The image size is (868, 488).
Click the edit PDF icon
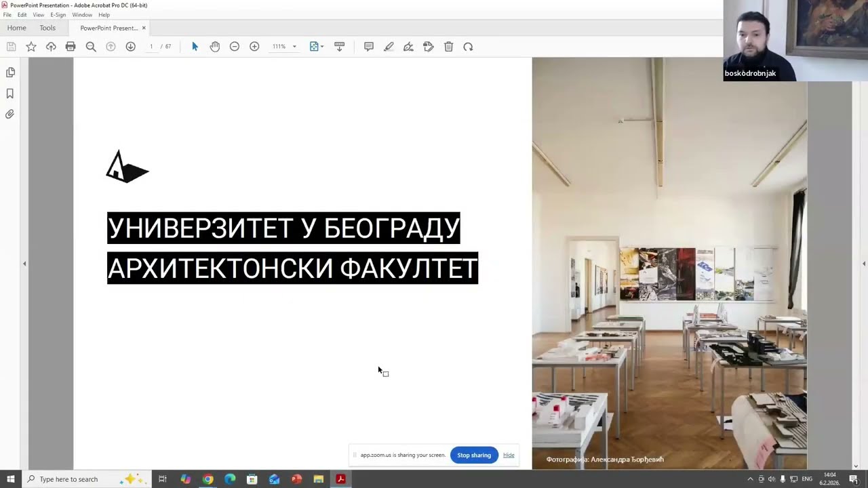click(429, 47)
